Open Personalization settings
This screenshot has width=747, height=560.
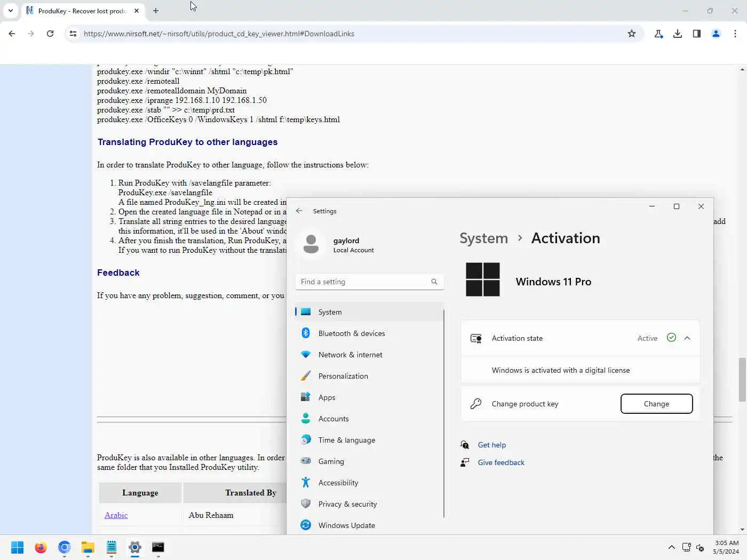(369, 376)
